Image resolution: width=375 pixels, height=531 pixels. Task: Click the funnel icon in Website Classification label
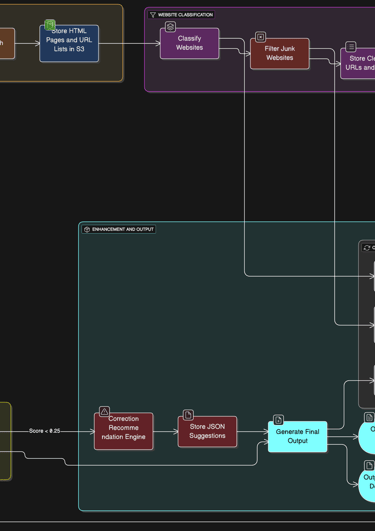pyautogui.click(x=153, y=15)
